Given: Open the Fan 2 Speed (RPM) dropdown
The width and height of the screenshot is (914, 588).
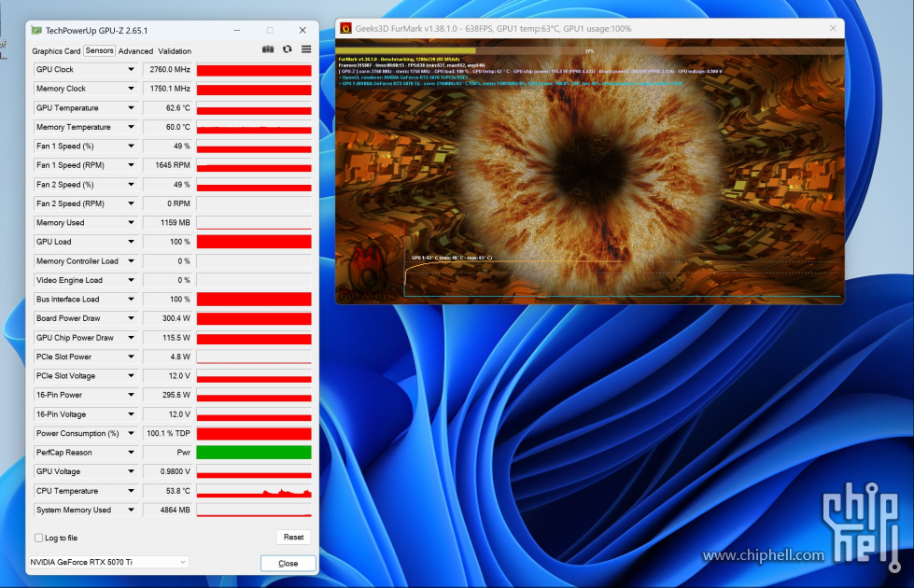Looking at the screenshot, I should coord(131,203).
